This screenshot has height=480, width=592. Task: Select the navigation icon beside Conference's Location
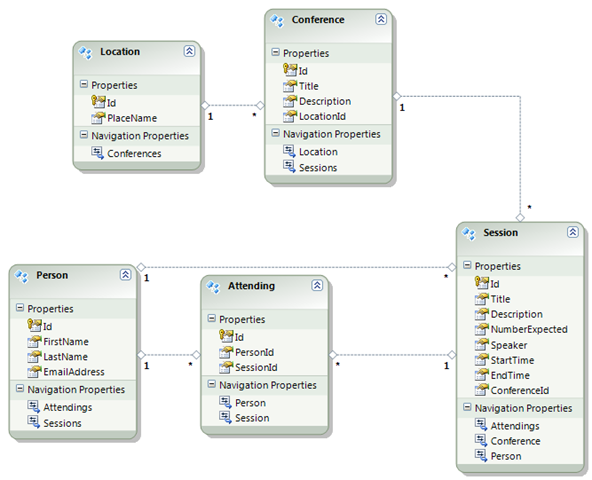point(290,151)
